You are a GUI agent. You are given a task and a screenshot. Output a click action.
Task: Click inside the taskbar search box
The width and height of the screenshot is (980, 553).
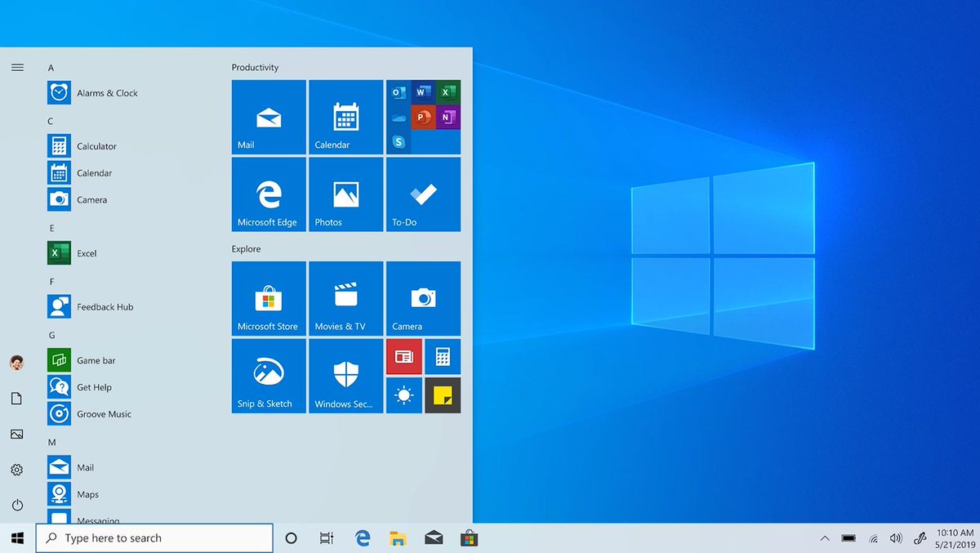[155, 537]
